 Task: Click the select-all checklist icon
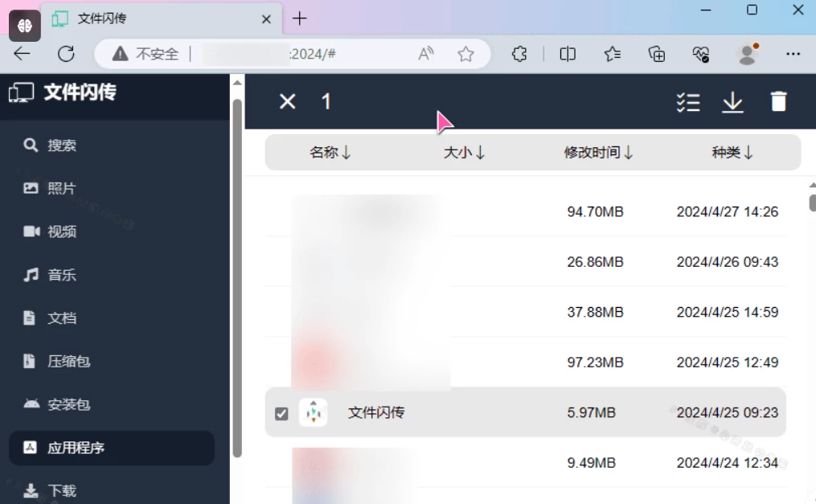(x=688, y=102)
